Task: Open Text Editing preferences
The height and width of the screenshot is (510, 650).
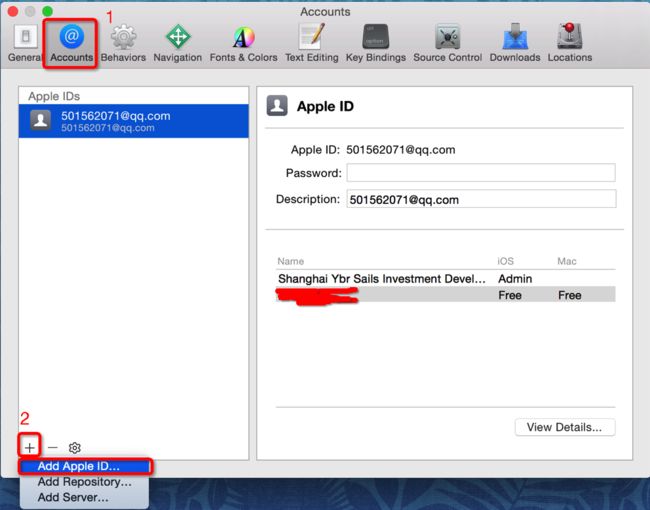Action: point(312,43)
